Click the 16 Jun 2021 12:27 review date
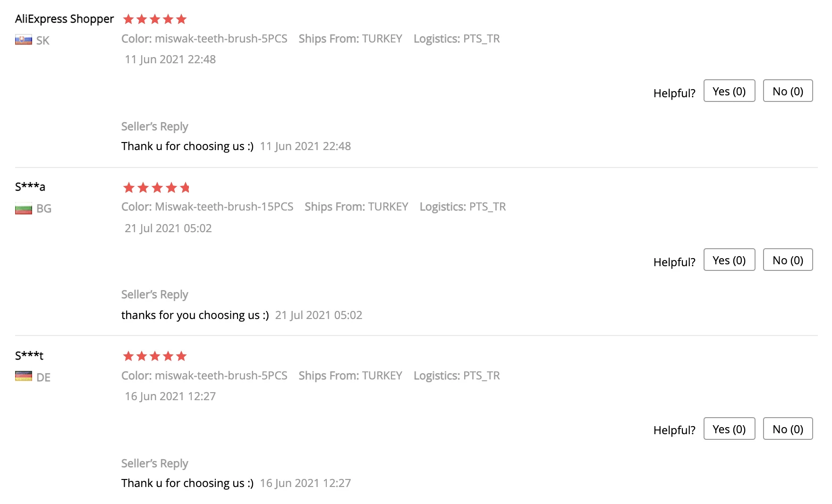 (x=170, y=396)
